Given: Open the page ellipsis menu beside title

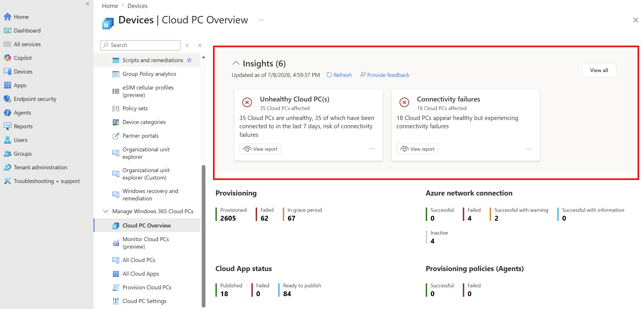Looking at the screenshot, I should click(x=262, y=20).
